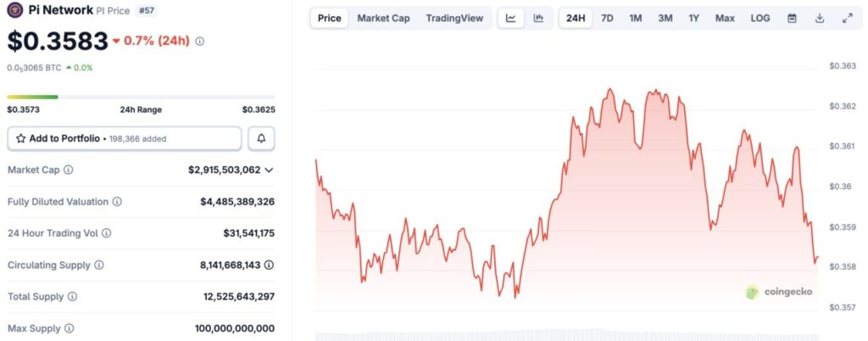Open the TradingView tab
Viewport: 868px width, 341px height.
[454, 18]
